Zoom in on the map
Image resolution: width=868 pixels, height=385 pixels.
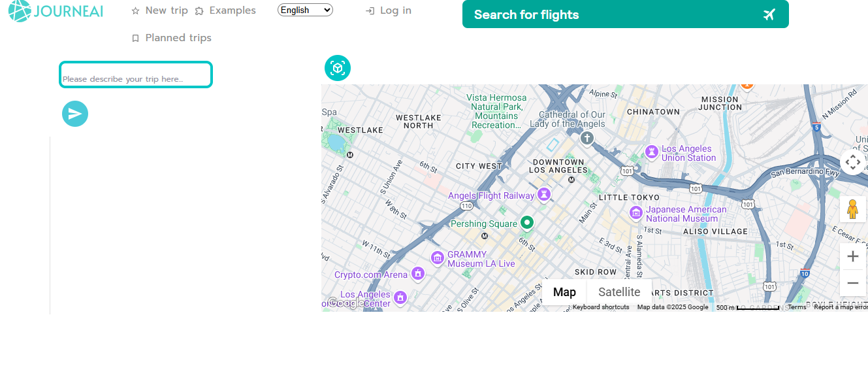[852, 256]
